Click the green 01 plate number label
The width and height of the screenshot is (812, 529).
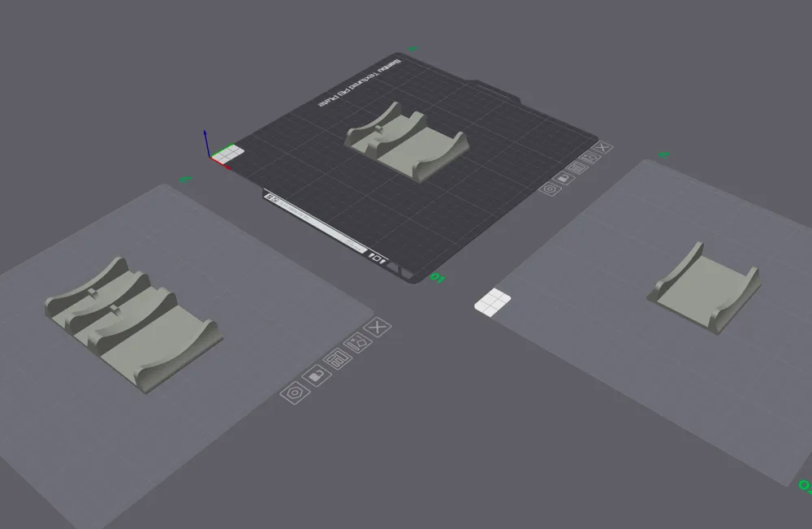[438, 278]
